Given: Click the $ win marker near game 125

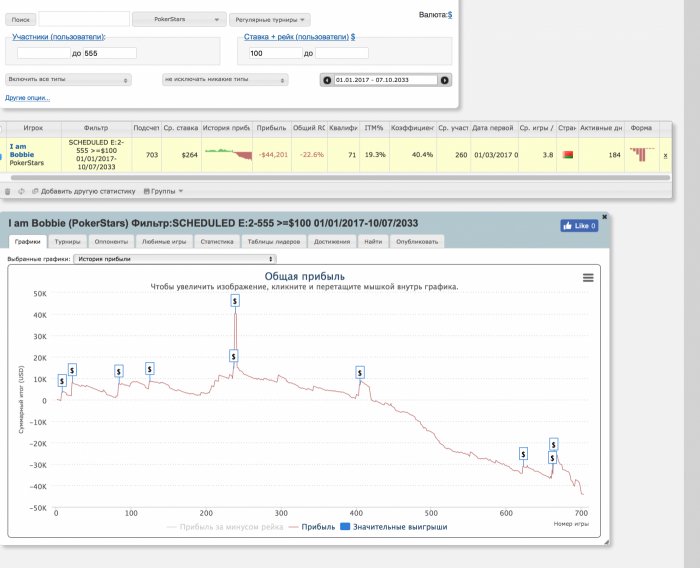Looking at the screenshot, I should pyautogui.click(x=150, y=368).
